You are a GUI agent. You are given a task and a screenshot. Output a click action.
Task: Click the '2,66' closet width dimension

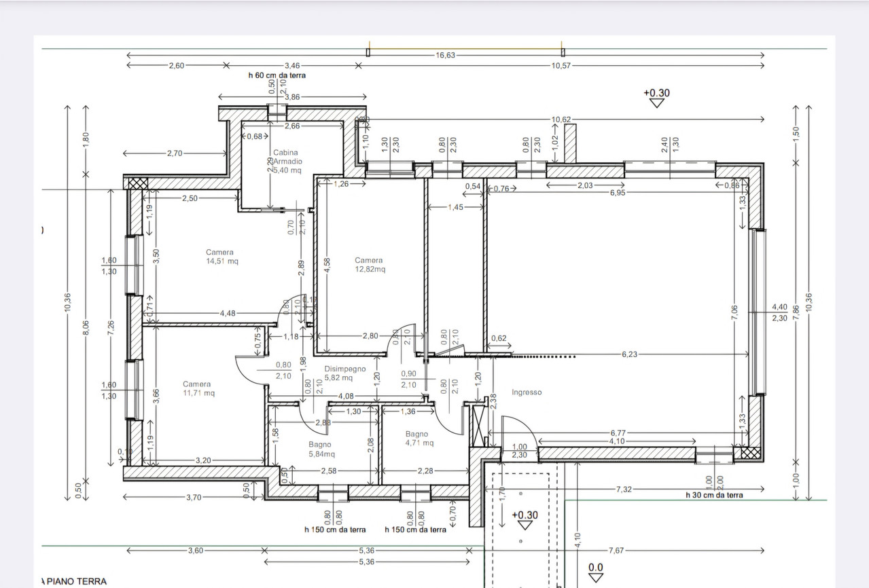tap(291, 126)
